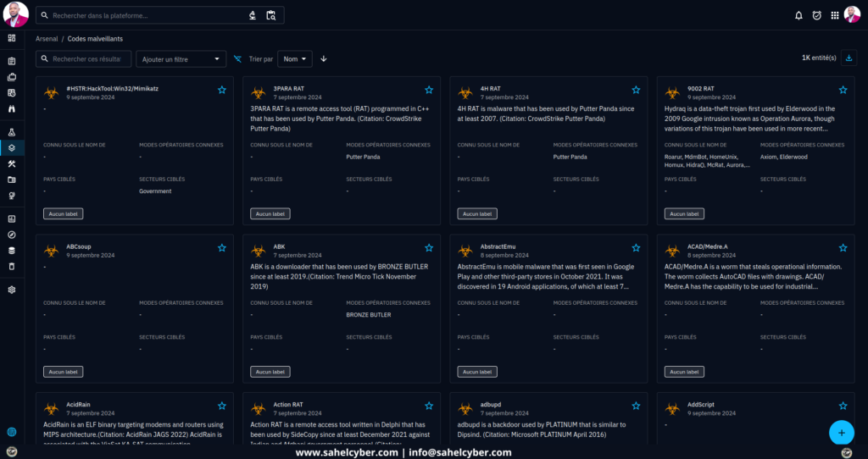Click 'Government' sector in Mimikatz card
The width and height of the screenshot is (868, 459).
[x=156, y=191]
